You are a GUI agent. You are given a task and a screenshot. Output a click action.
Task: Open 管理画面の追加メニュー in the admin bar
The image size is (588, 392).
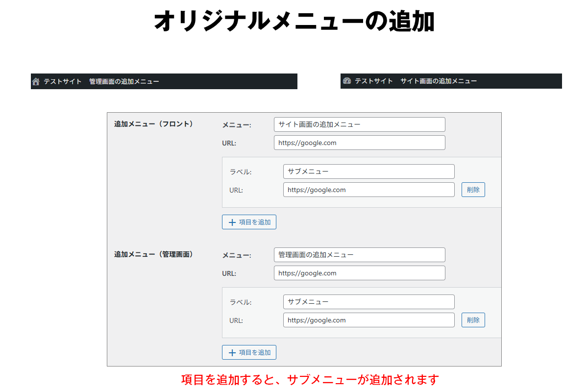124,81
